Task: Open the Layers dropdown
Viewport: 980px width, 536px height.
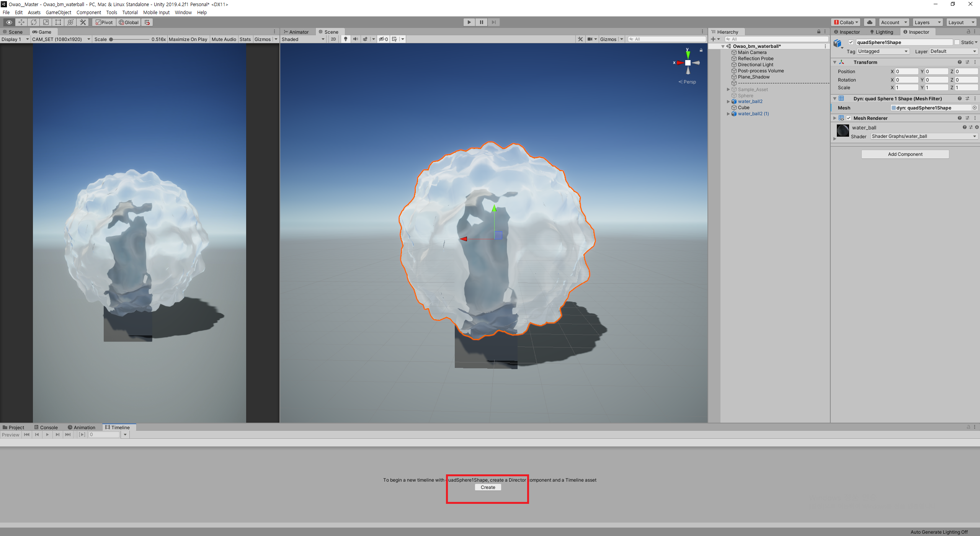Action: [927, 22]
